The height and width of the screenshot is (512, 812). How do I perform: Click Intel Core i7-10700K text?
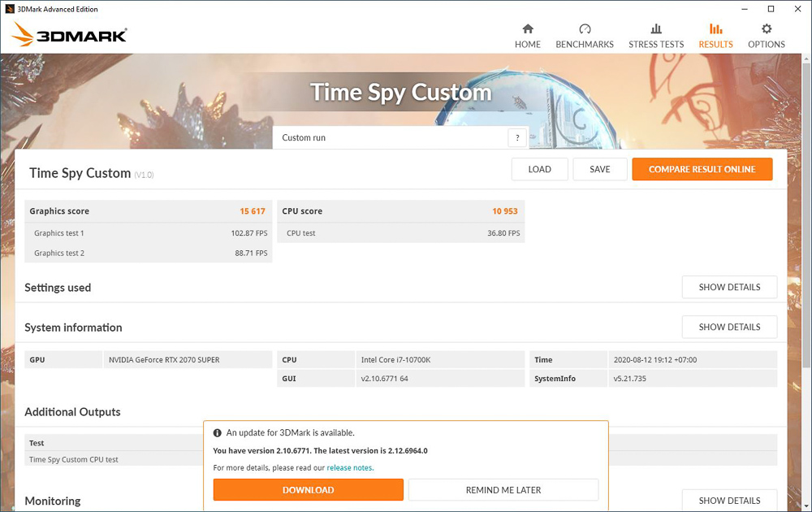point(395,360)
